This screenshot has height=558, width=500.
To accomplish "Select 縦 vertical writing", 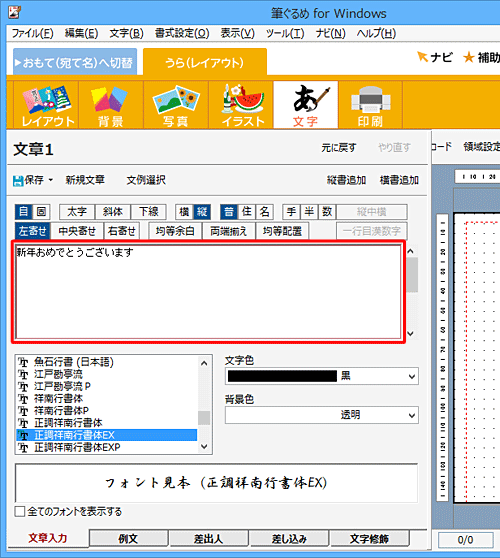I will (x=202, y=212).
